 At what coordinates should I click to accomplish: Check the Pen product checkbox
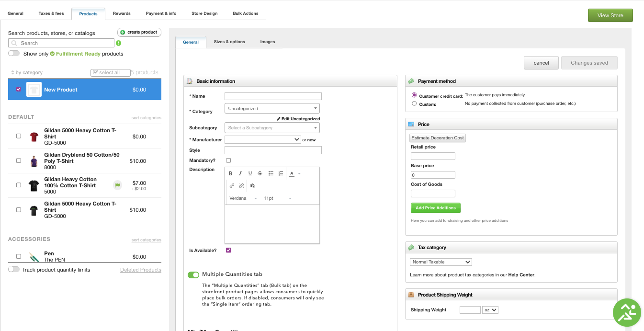coord(19,256)
